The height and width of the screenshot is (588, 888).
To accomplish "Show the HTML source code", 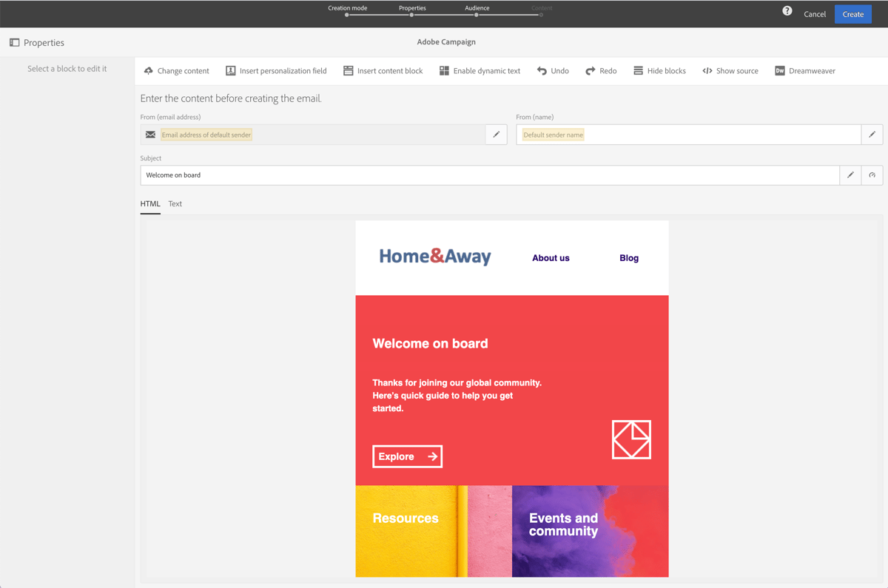I will point(730,70).
